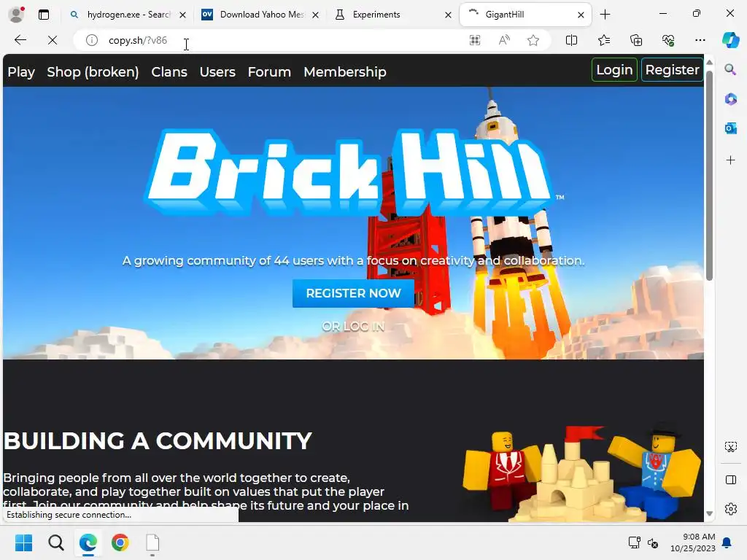Close the Experiments tab
Viewport: 747px width, 560px height.
tap(448, 15)
